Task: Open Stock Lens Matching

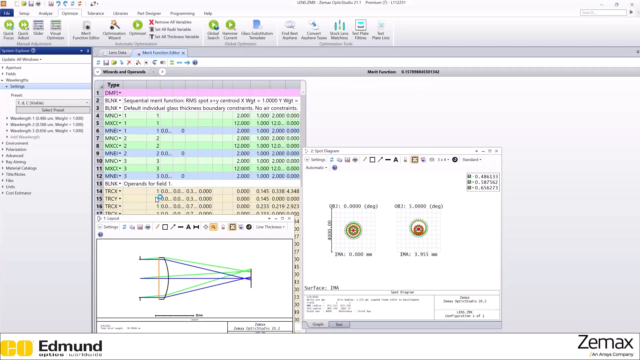Action: tap(339, 30)
